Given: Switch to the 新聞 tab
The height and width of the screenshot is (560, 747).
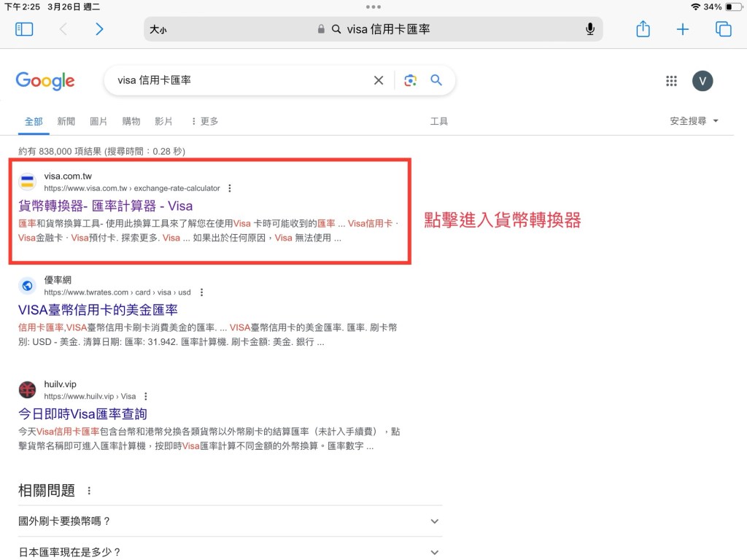Looking at the screenshot, I should [66, 121].
